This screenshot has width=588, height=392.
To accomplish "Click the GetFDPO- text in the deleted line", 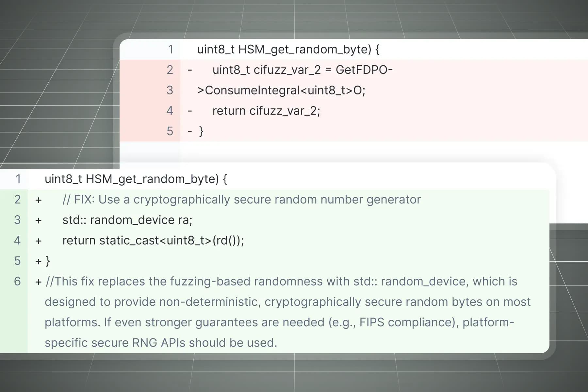I will point(364,70).
